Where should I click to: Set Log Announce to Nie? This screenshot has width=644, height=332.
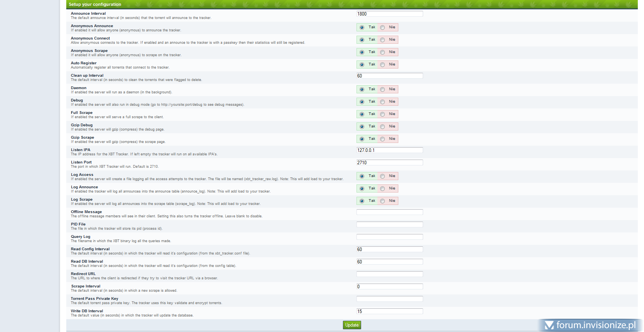382,189
